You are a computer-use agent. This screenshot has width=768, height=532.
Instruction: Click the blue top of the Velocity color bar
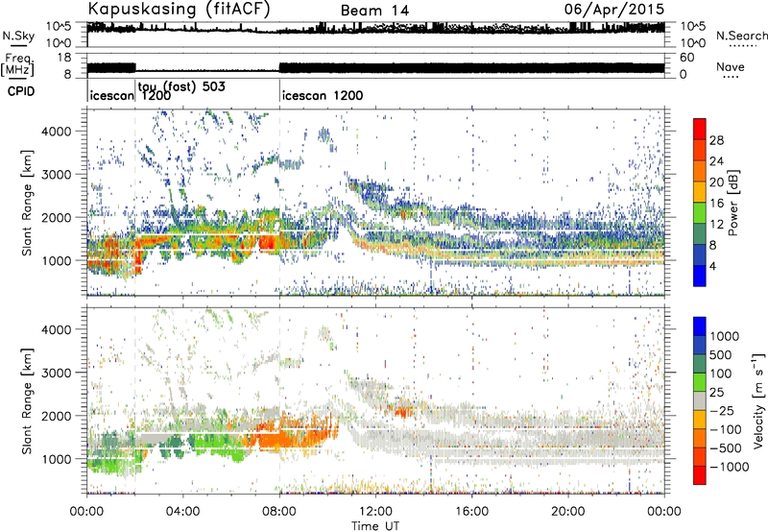pos(700,326)
